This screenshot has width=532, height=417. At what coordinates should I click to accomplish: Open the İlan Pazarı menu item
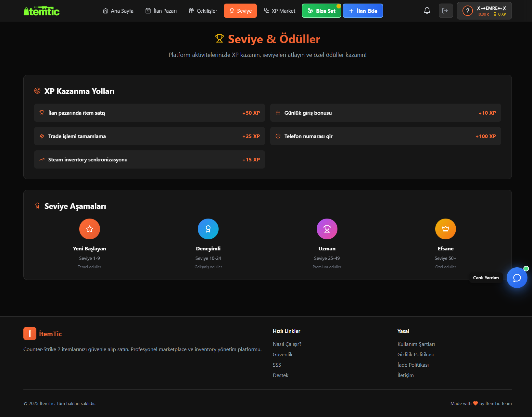click(x=161, y=11)
